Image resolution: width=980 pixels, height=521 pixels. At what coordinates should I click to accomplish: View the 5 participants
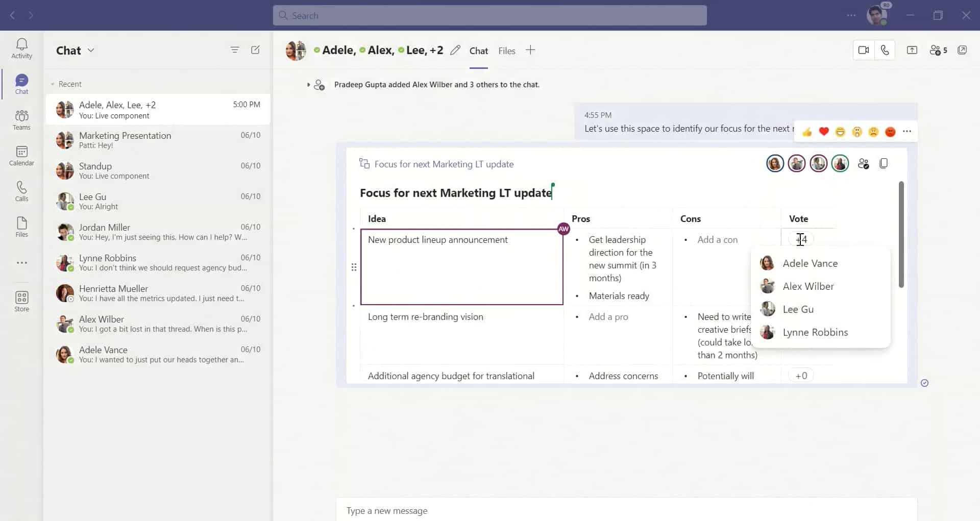pyautogui.click(x=938, y=50)
